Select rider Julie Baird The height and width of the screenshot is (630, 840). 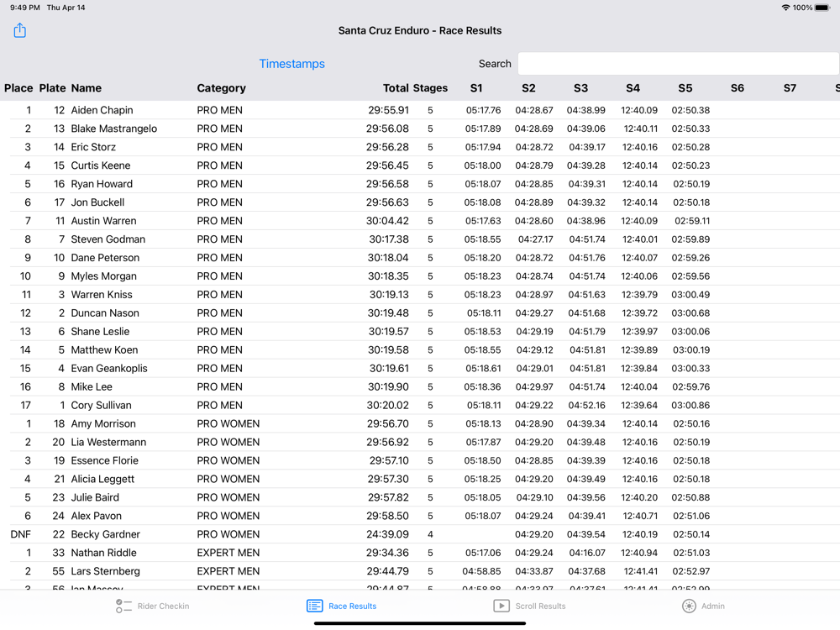96,497
